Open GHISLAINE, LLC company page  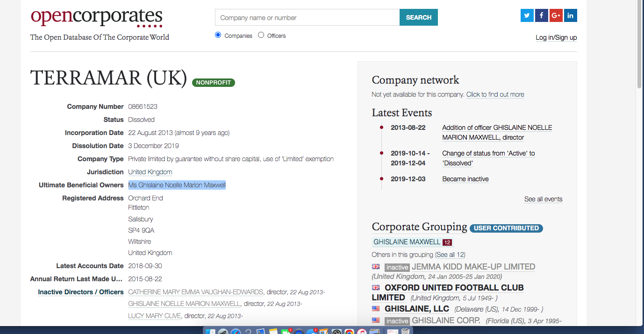tap(417, 309)
